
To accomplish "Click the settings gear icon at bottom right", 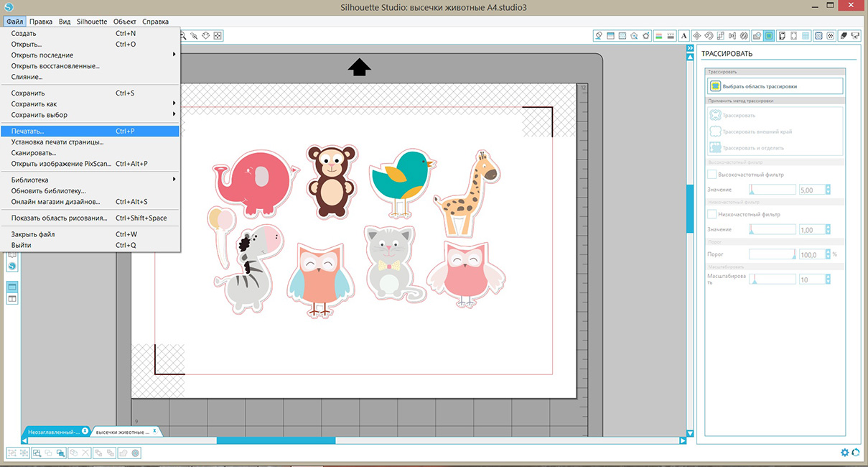I will click(845, 452).
